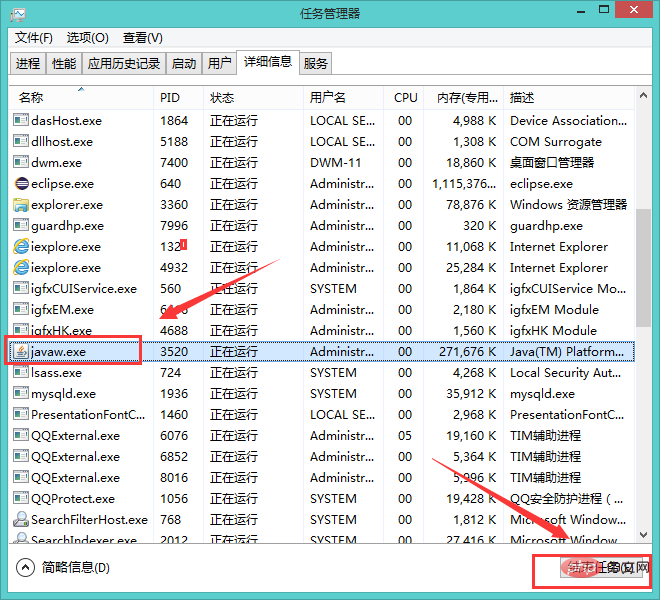Viewport: 660px width, 600px height.
Task: Click the PID value 3520
Action: point(174,352)
